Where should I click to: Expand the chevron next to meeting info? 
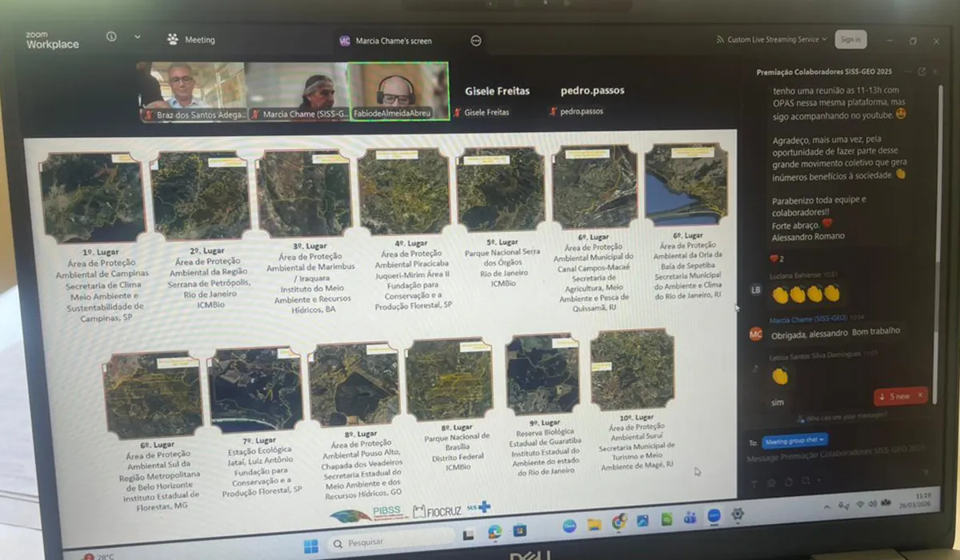pos(137,37)
